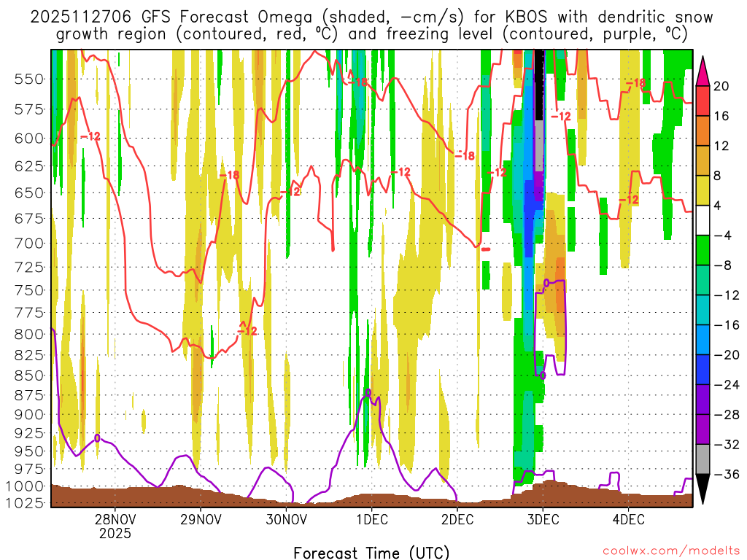Click the 975 pressure level label

click(x=29, y=469)
